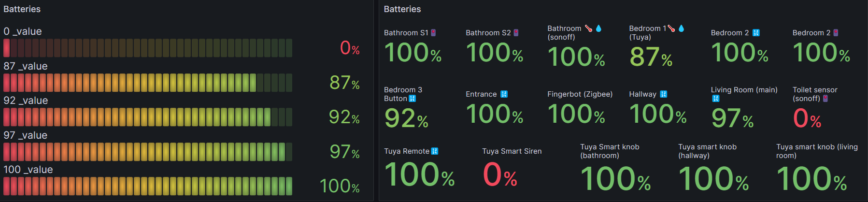Image resolution: width=868 pixels, height=202 pixels.
Task: Click the water droplet icon on Bedroom 1 (Tuya)
Action: click(681, 29)
